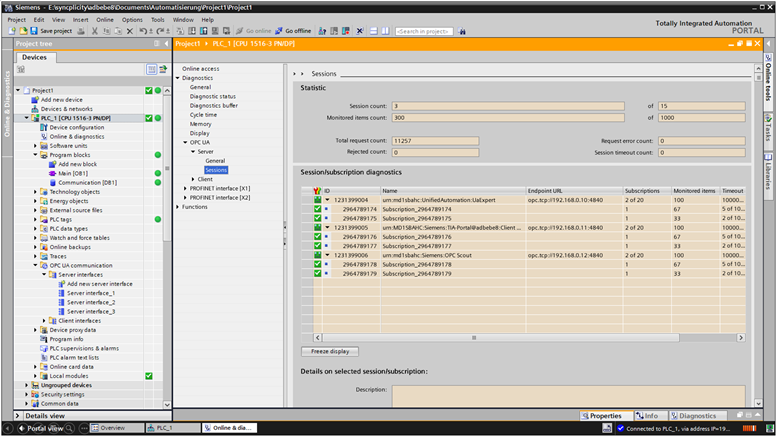Switch to the Info tab
Viewport: 776px width, 436px height.
coord(650,416)
